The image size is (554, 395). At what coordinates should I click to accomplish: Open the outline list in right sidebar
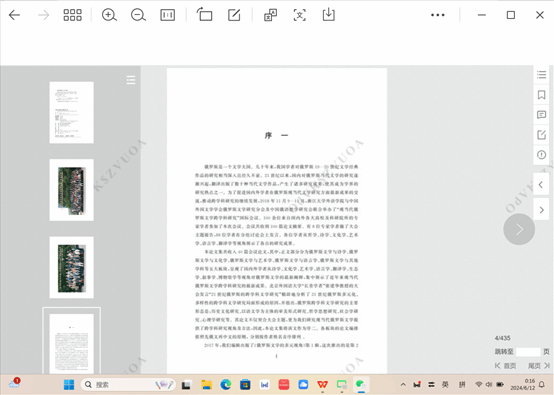(x=541, y=75)
